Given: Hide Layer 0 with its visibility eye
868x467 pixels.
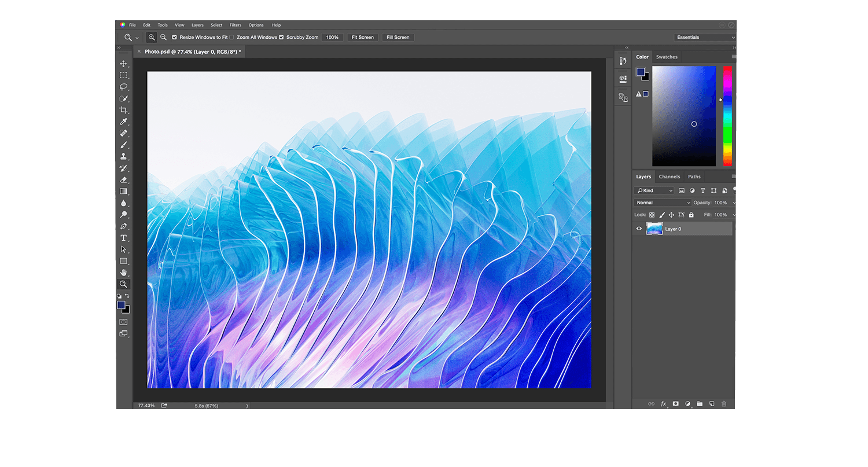Looking at the screenshot, I should pos(639,229).
